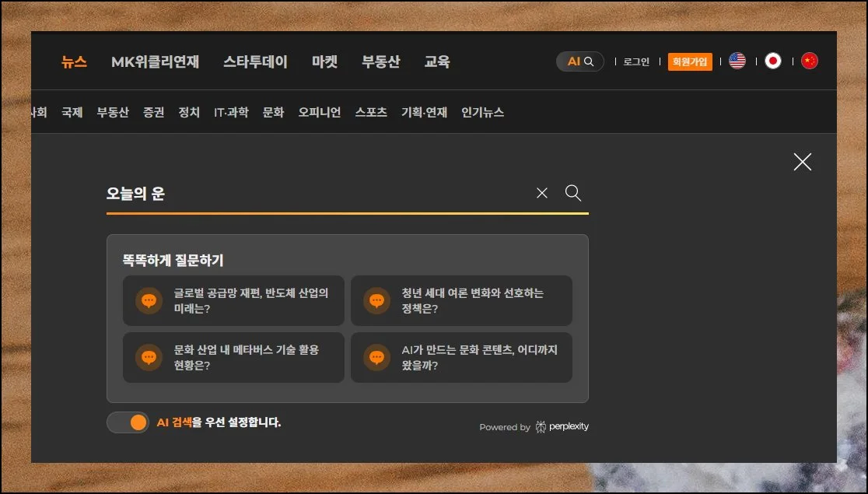Go to the 스타투데이 section
The width and height of the screenshot is (868, 494).
[x=255, y=62]
